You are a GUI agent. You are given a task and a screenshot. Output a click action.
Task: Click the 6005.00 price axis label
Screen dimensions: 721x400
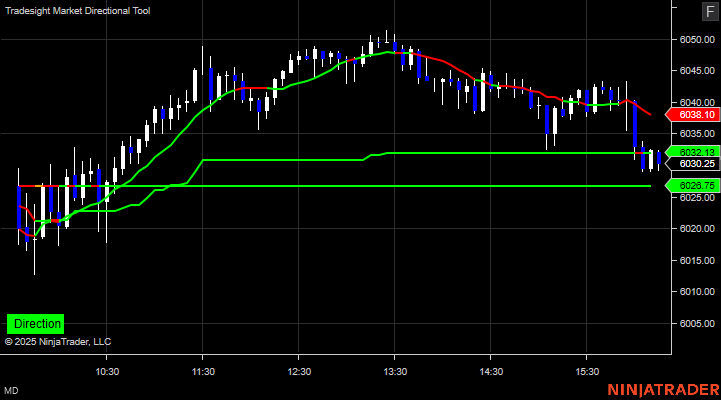pyautogui.click(x=697, y=323)
